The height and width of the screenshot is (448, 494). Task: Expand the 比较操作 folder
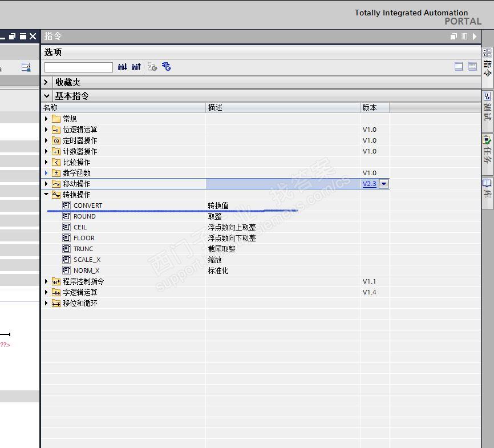[46, 162]
